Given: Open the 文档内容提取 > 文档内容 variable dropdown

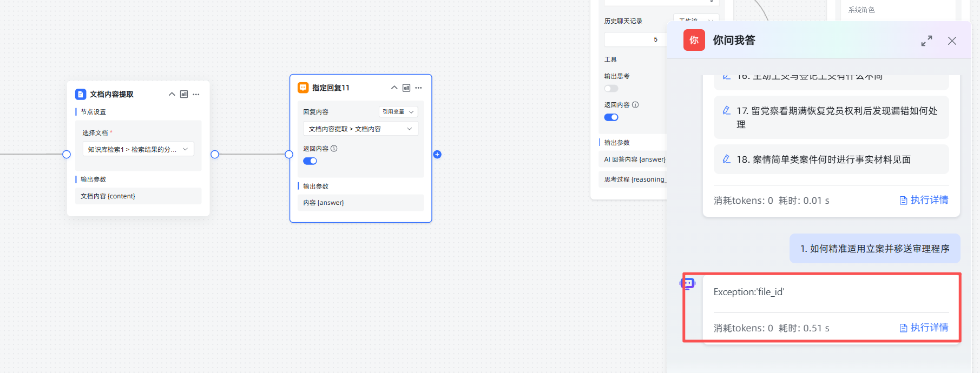Looking at the screenshot, I should coord(360,129).
